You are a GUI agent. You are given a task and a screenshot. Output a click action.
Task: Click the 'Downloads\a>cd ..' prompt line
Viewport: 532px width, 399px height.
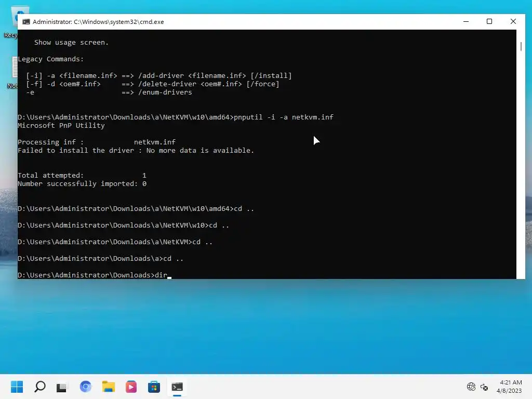tap(100, 259)
